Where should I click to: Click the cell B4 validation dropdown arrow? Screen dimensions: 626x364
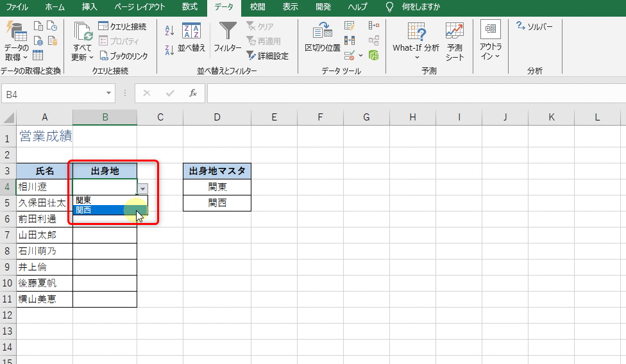[143, 188]
